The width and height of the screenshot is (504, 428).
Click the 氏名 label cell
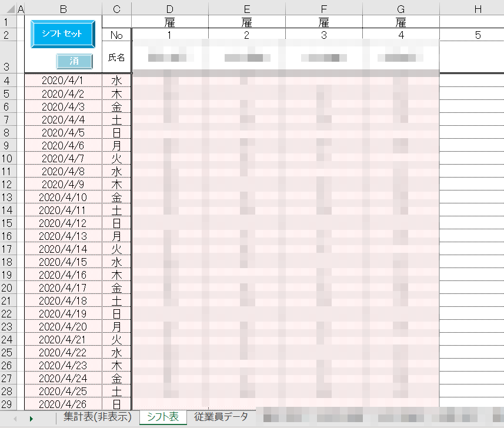click(x=116, y=58)
